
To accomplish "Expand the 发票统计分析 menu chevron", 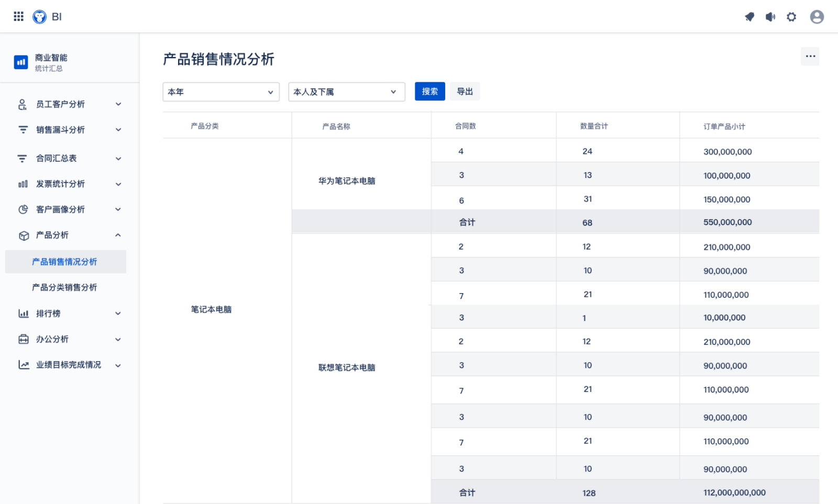I will (x=118, y=184).
